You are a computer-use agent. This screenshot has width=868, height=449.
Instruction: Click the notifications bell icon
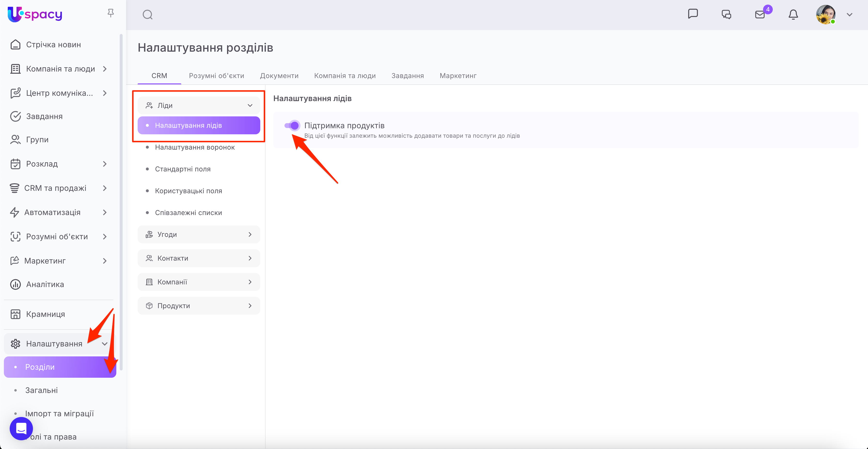click(x=793, y=15)
